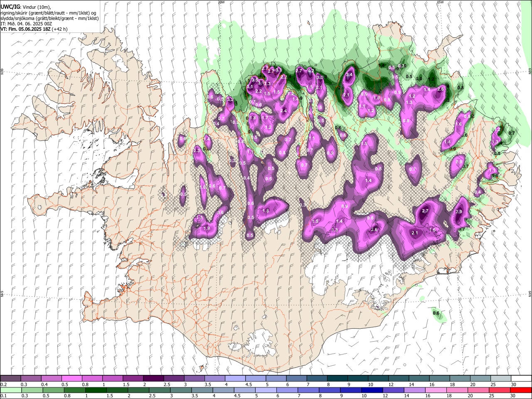Pick the bright pink-magenta swatch in the snow scale
532x399 pixels.
72,379
